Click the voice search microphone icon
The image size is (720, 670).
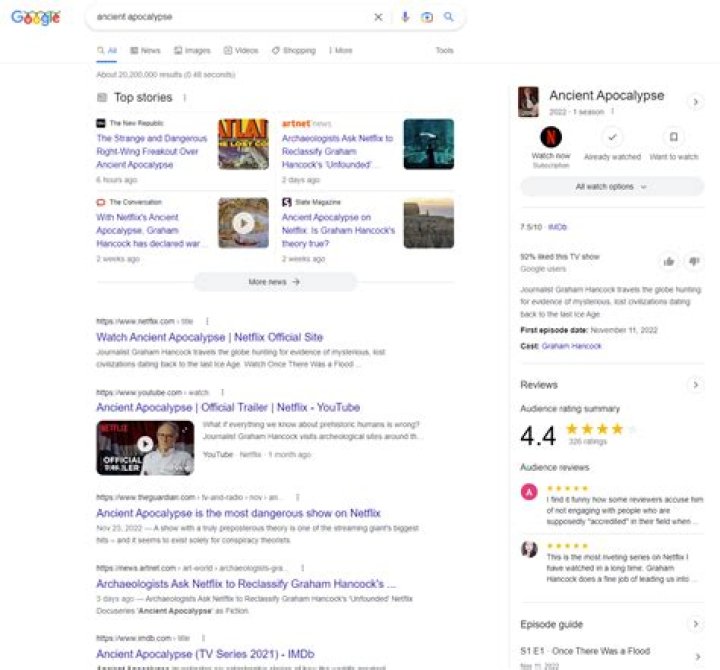(x=405, y=17)
